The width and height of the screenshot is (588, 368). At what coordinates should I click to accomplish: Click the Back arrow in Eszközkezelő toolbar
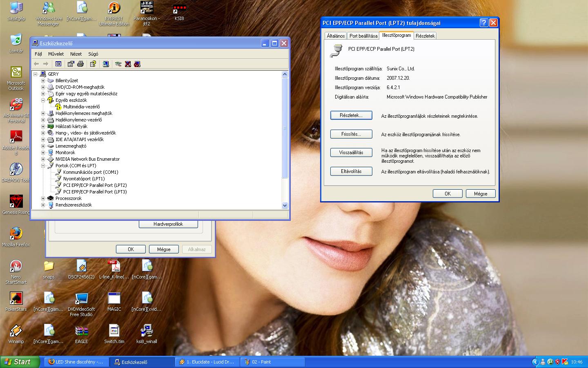tap(36, 64)
